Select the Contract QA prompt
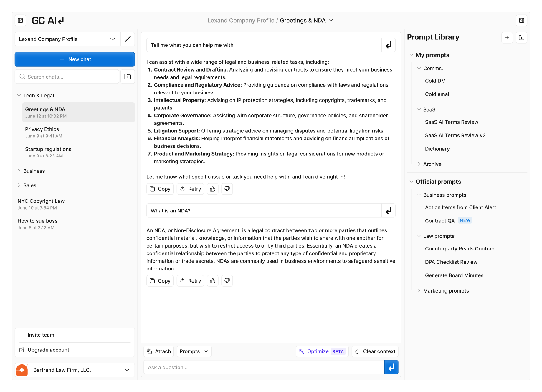Image resolution: width=542 pixels, height=392 pixels. pyautogui.click(x=440, y=221)
